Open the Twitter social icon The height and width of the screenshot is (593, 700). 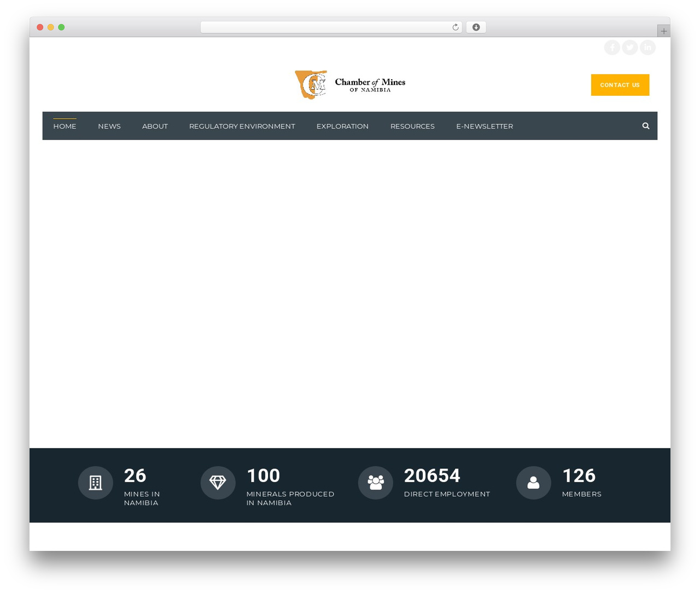(630, 48)
